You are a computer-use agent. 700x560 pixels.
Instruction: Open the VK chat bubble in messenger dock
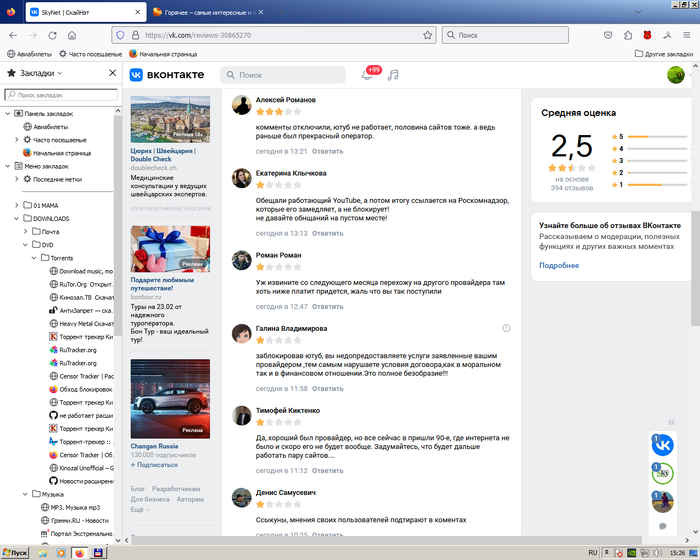click(662, 526)
